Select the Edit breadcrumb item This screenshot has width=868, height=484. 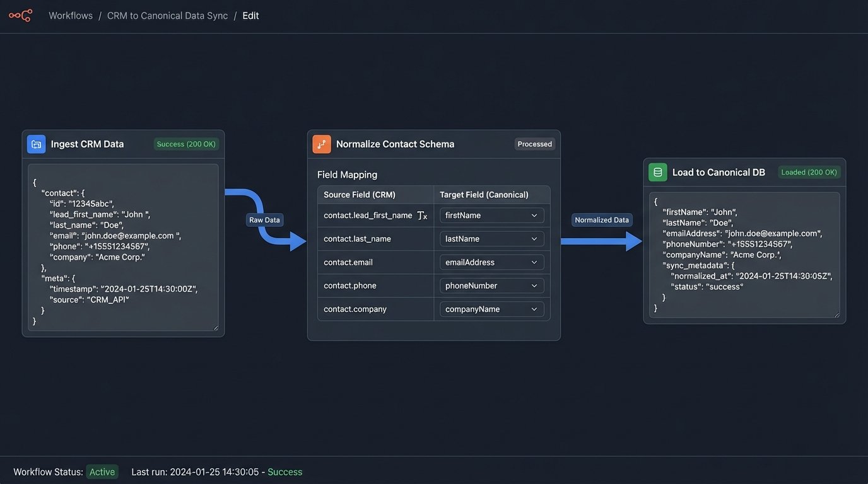(x=250, y=16)
